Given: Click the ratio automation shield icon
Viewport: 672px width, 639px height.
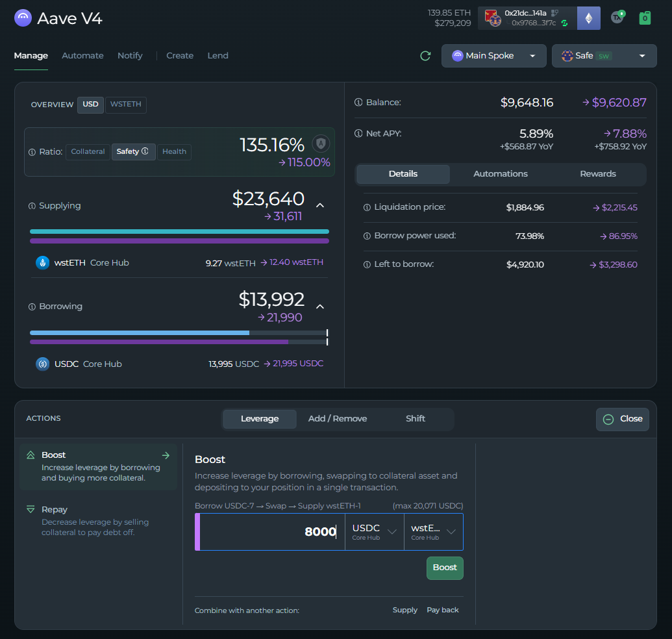Looking at the screenshot, I should point(320,144).
